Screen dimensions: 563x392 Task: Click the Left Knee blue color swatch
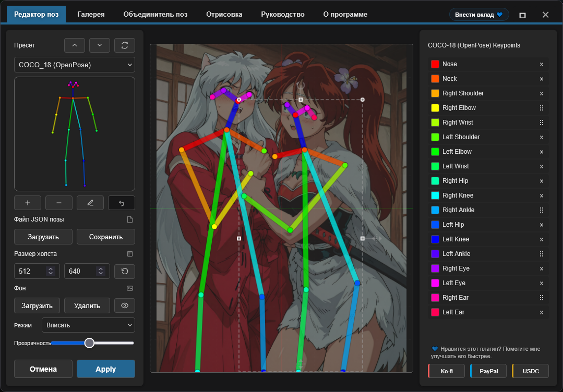(435, 239)
